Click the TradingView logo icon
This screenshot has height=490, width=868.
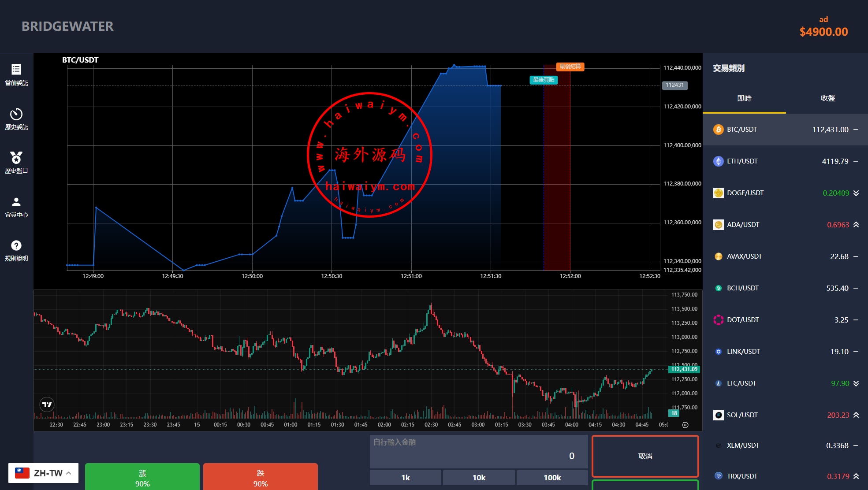click(x=47, y=405)
